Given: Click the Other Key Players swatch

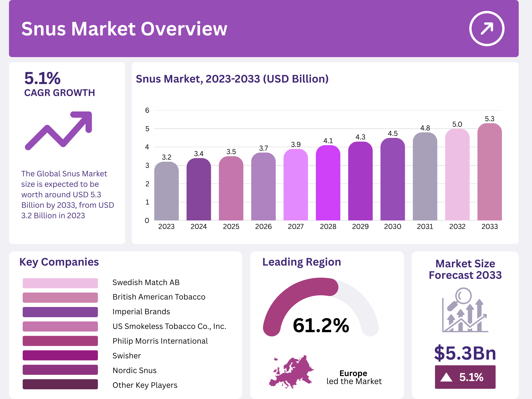Looking at the screenshot, I should coord(60,384).
